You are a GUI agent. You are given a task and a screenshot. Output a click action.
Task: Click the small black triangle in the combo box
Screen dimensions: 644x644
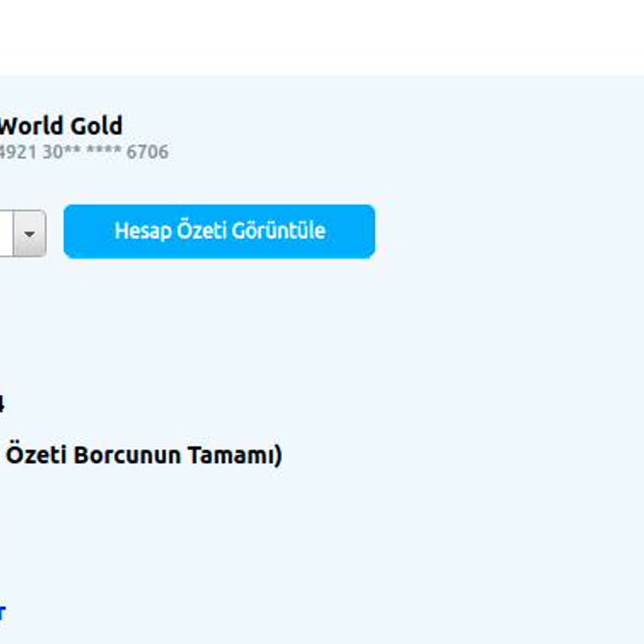point(30,234)
